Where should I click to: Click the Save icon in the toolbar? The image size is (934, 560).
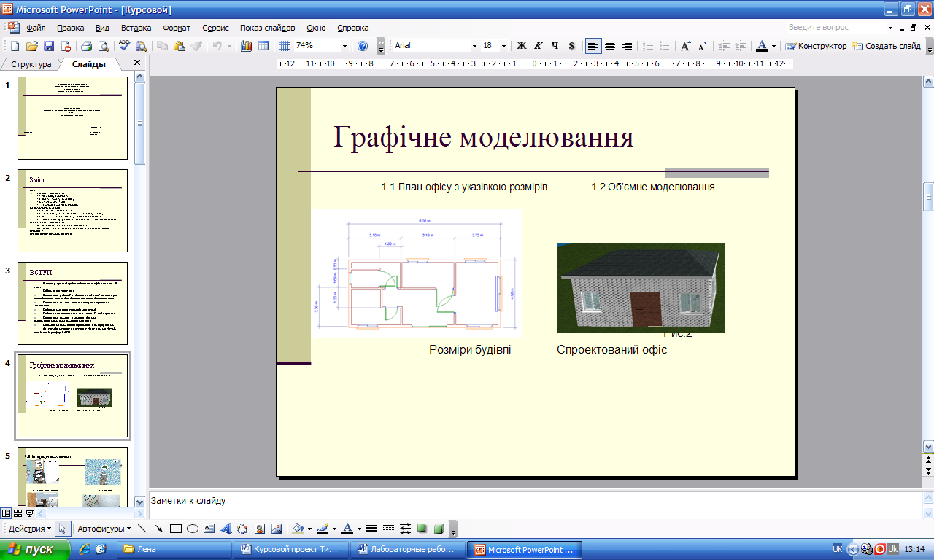[x=49, y=46]
